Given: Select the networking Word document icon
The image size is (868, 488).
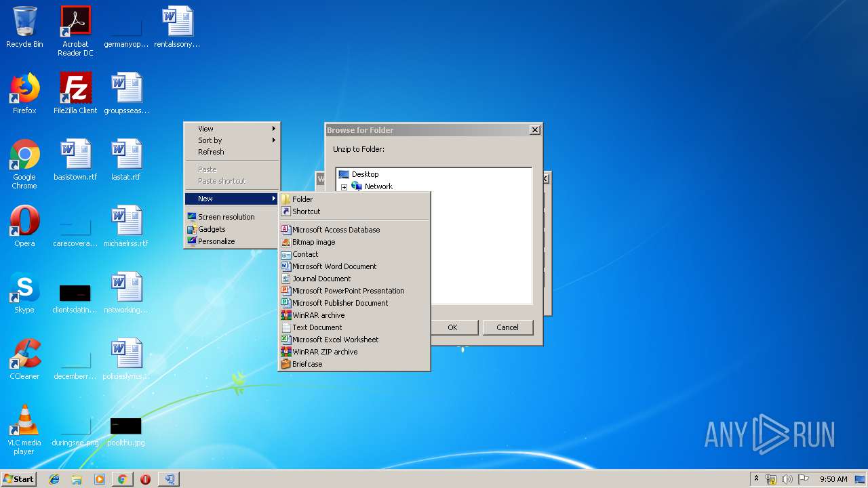Looking at the screenshot, I should (126, 293).
